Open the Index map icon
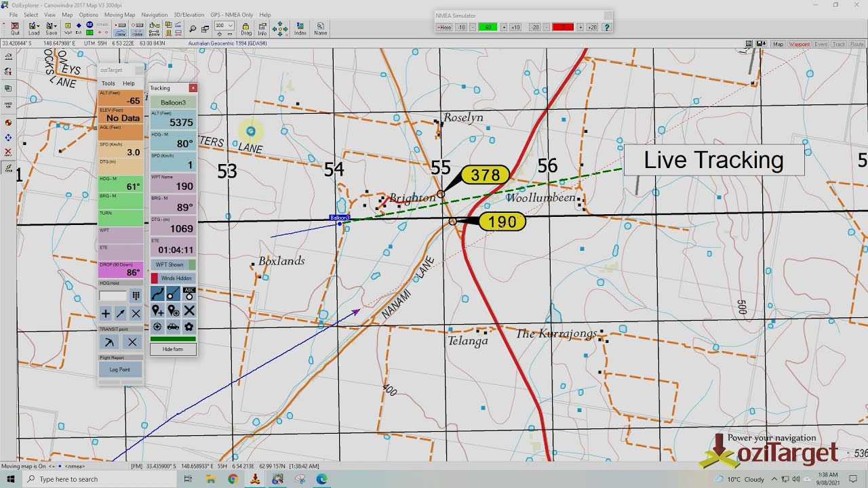 (x=300, y=28)
